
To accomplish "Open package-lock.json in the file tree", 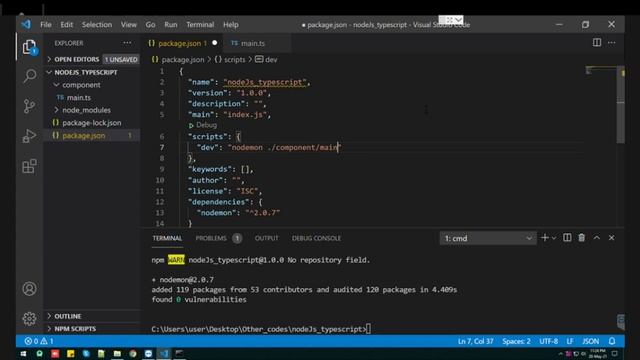I will click(x=92, y=122).
